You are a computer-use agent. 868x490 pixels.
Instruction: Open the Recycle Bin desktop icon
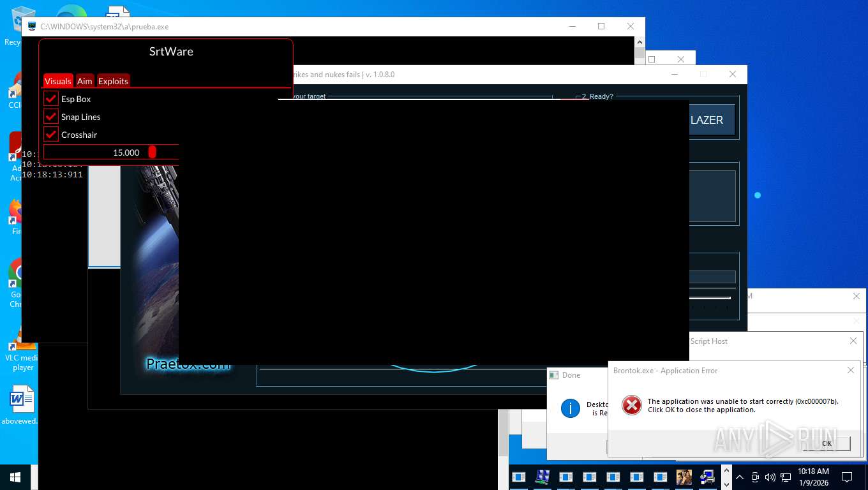(x=17, y=26)
